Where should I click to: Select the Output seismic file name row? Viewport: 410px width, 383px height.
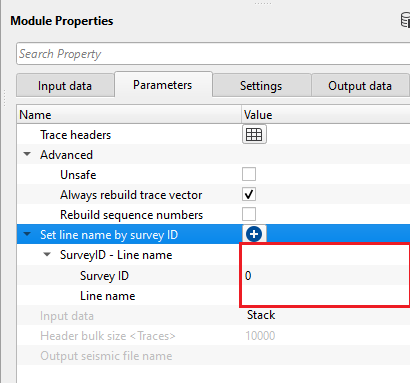(x=213, y=356)
